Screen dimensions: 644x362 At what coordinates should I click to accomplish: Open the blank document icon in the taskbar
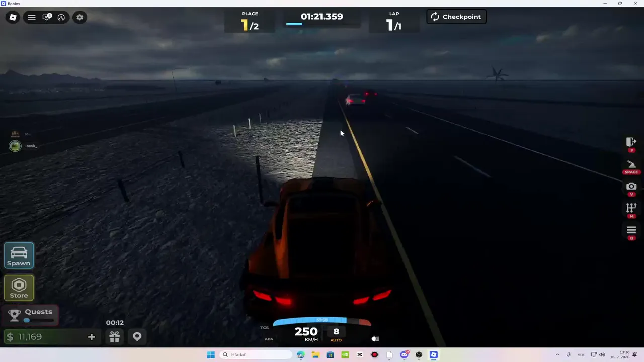389,355
